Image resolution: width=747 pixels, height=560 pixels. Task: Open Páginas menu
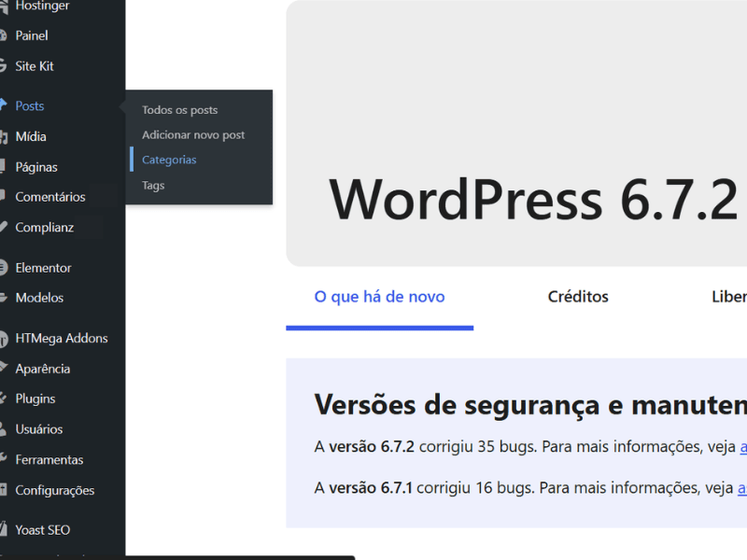[36, 167]
